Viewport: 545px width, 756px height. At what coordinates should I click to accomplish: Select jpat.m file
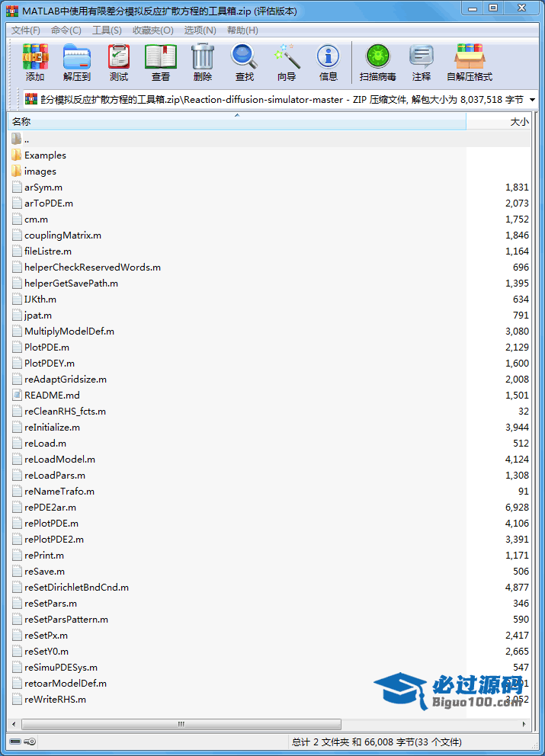tap(38, 315)
